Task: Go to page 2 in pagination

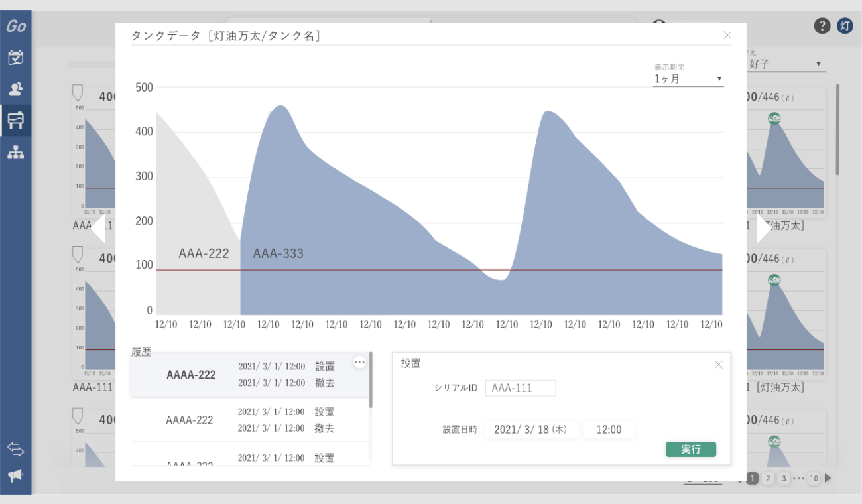Action: [x=768, y=478]
